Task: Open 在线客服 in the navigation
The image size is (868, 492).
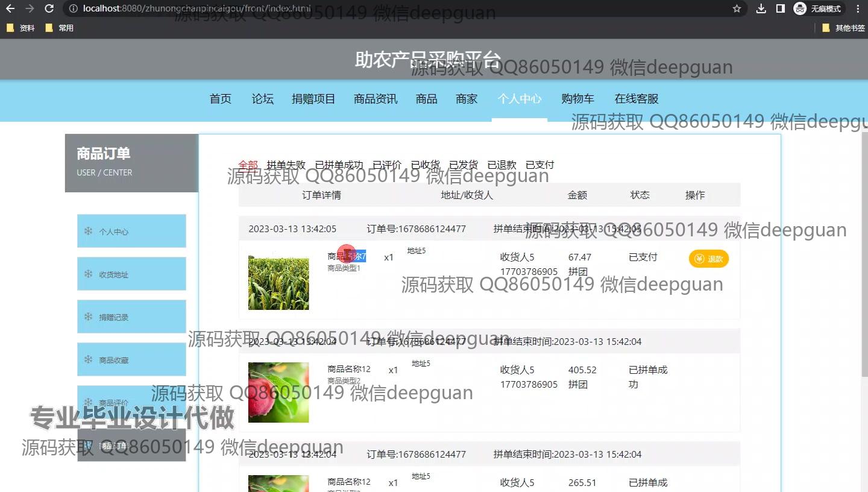Action: (637, 99)
